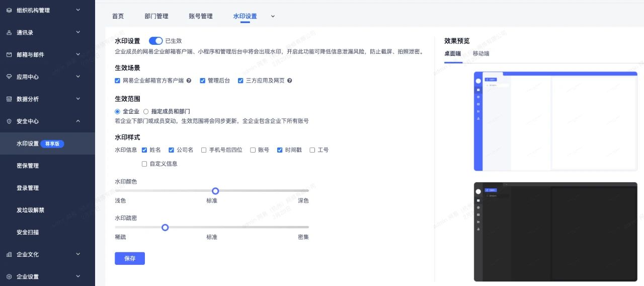
Task: Select the 指定成员和部门 radio button
Action: (x=146, y=111)
